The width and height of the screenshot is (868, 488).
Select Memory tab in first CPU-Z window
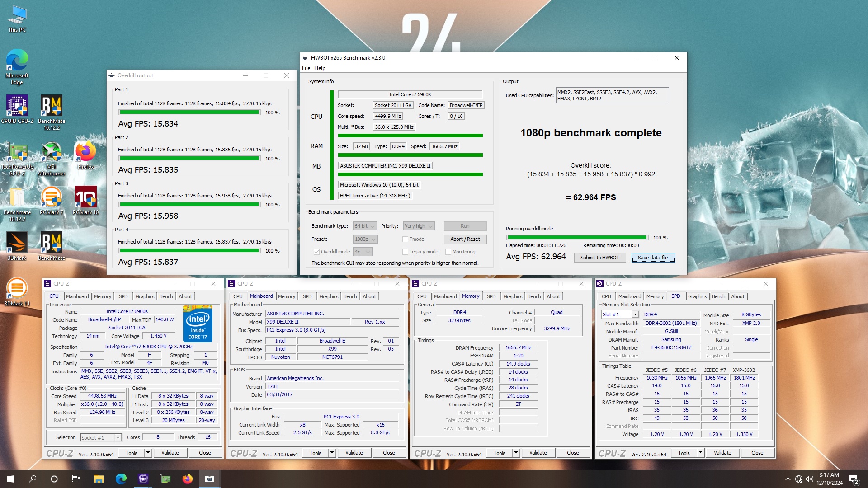pos(103,296)
